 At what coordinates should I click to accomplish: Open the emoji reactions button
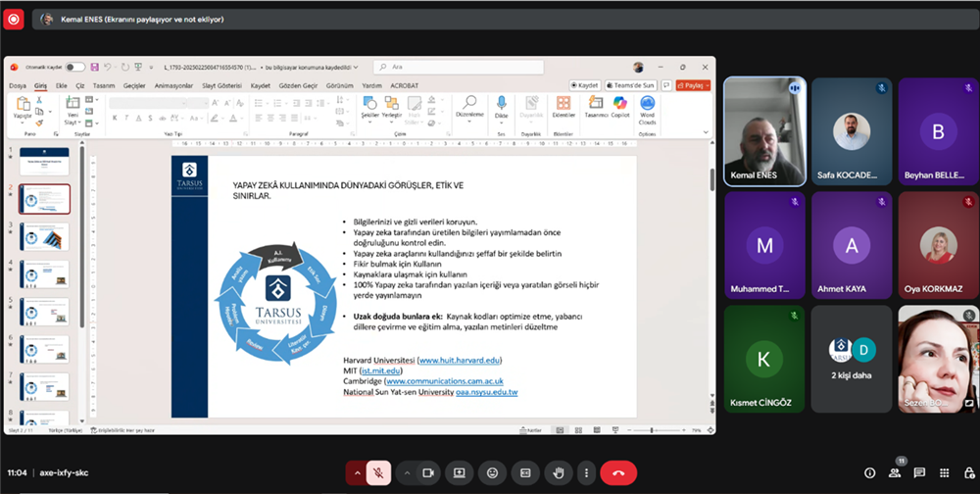click(x=492, y=472)
